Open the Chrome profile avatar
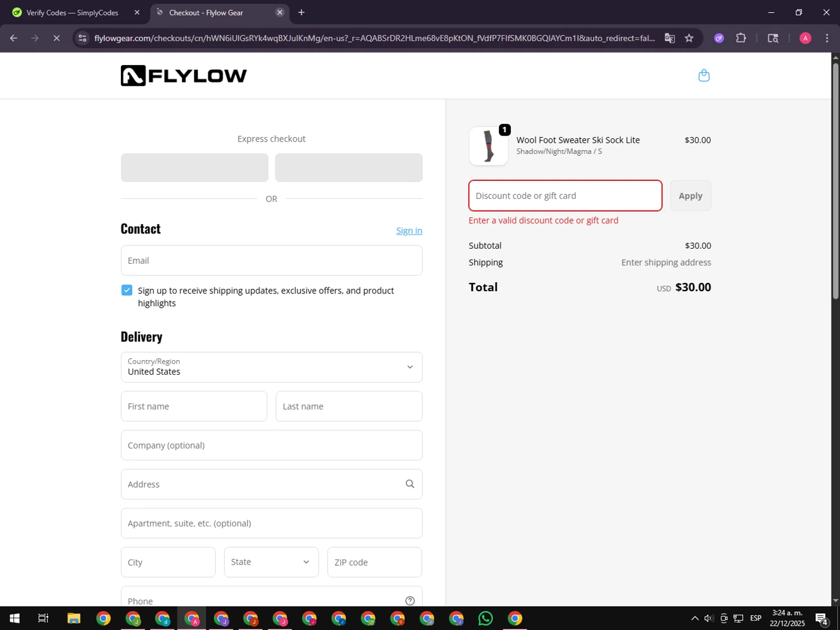Screen dimensions: 840x630 click(805, 38)
